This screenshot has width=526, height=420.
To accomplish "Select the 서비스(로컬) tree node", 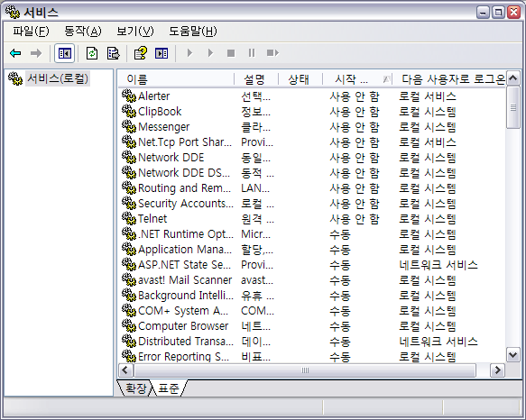I will click(x=58, y=78).
